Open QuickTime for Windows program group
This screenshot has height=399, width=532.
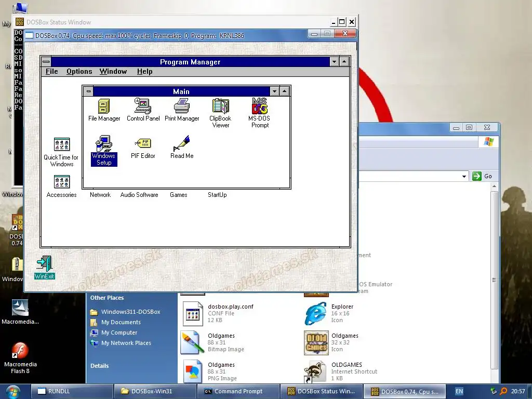point(61,152)
